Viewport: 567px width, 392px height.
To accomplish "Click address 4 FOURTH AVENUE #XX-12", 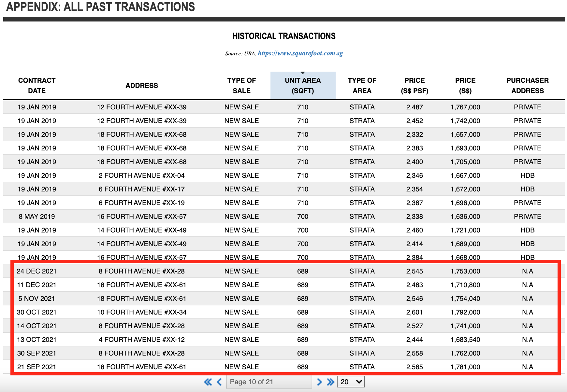I will coord(142,340).
